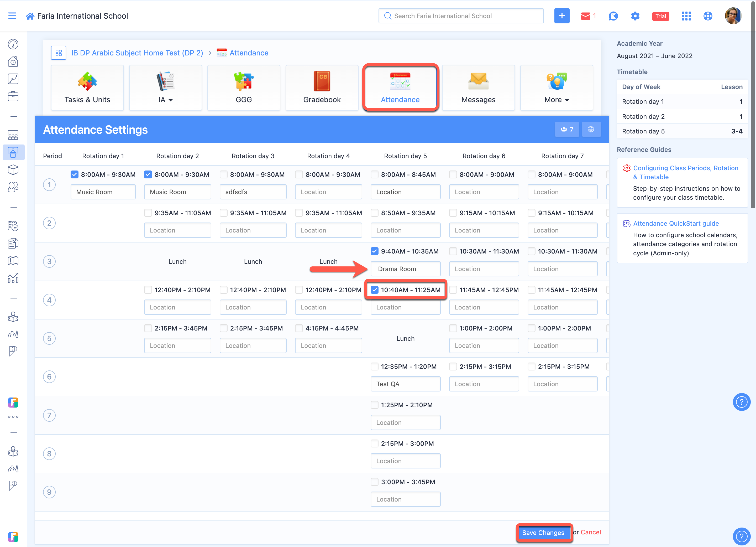The image size is (756, 547).
Task: Click the lifesaver help icon in top bar
Action: click(708, 16)
